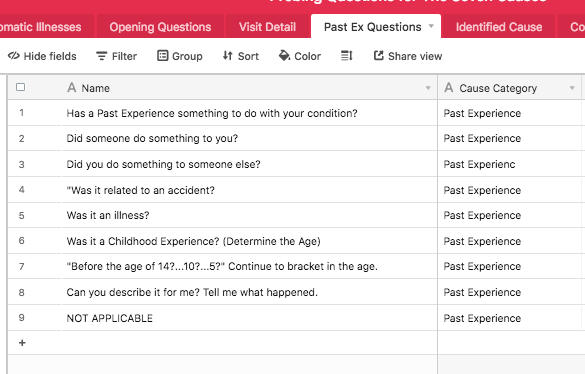Open the Group records option
585x374 pixels.
(180, 56)
